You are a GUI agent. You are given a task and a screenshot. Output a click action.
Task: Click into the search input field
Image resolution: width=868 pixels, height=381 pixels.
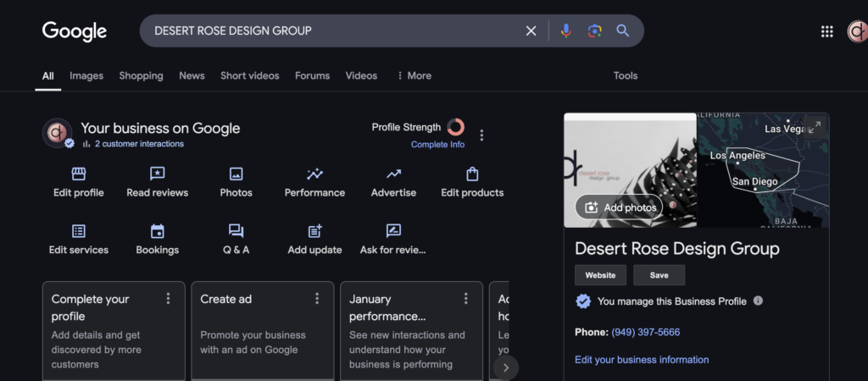click(332, 31)
